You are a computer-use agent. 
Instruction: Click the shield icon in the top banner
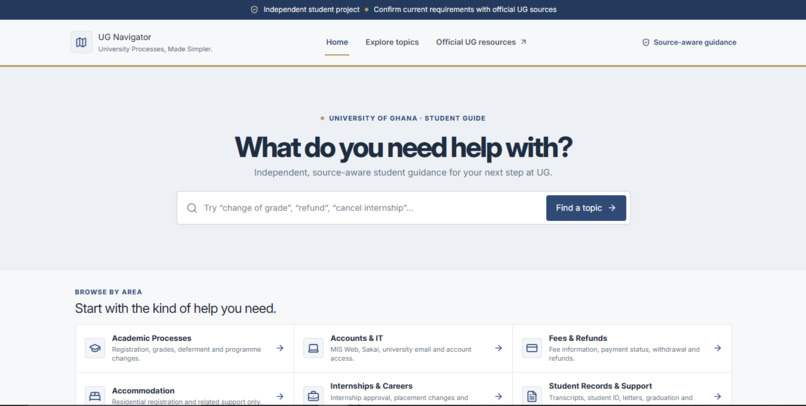point(254,10)
